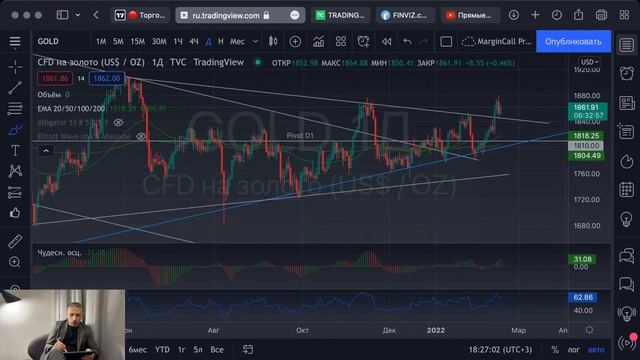Toggle logarithmic scale (лог)
This screenshot has width=640, height=360.
click(573, 350)
